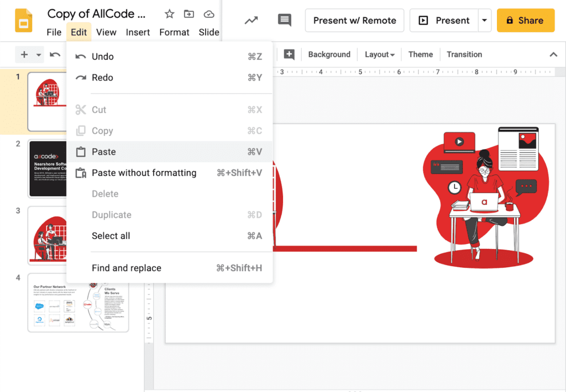Screen dimensions: 566x392
Task: Open the Layout dropdown
Action: tap(379, 54)
